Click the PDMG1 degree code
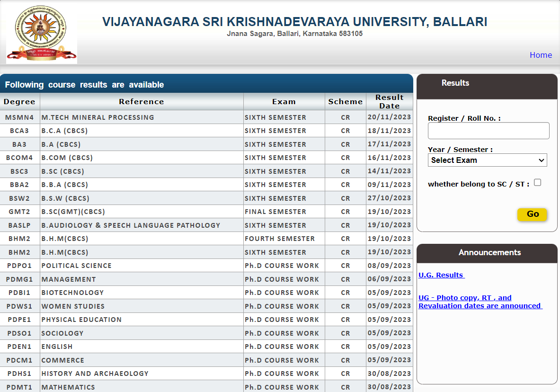The width and height of the screenshot is (560, 392). (19, 279)
